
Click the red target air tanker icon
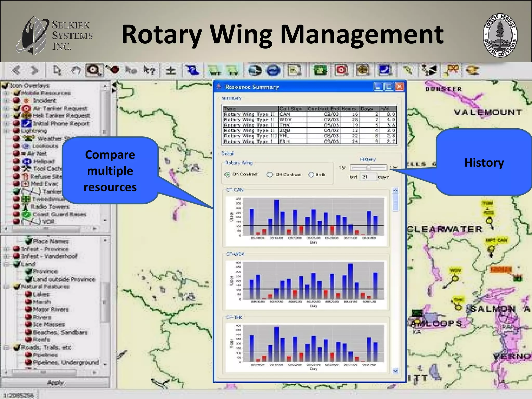pyautogui.click(x=342, y=70)
